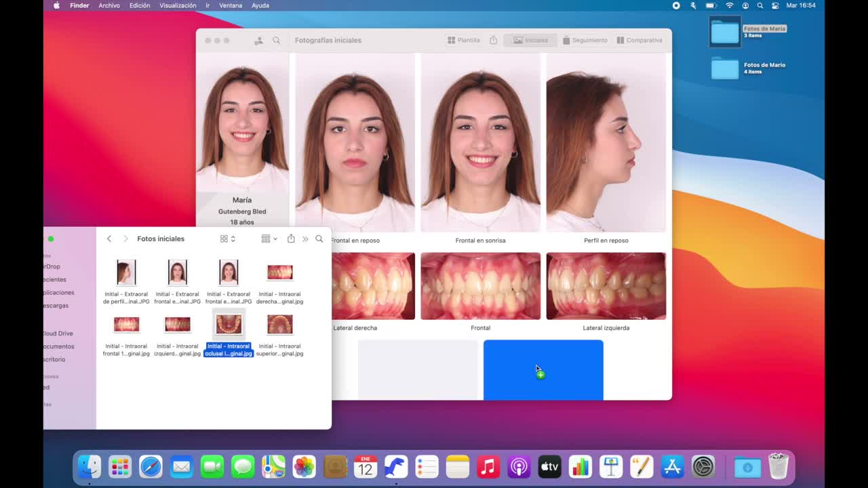Click the Finder search magnifier icon
The image size is (868, 488).
(x=319, y=239)
